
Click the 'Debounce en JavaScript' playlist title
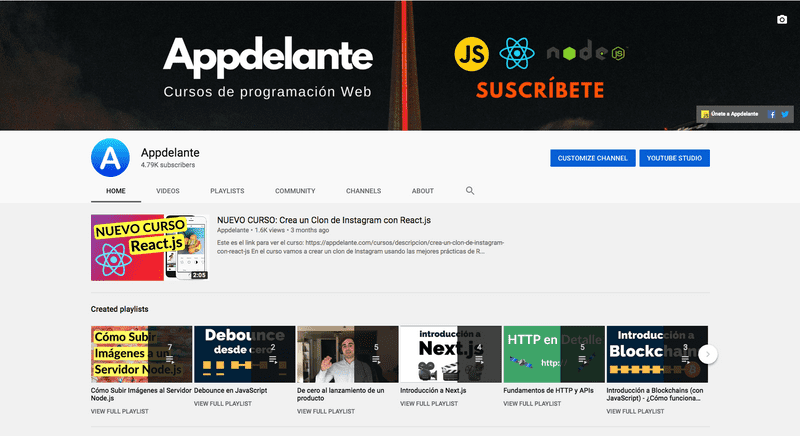click(x=231, y=390)
